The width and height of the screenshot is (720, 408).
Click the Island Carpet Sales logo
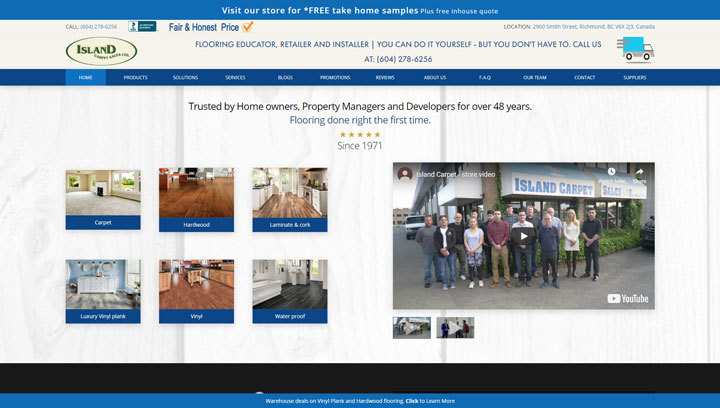101,50
